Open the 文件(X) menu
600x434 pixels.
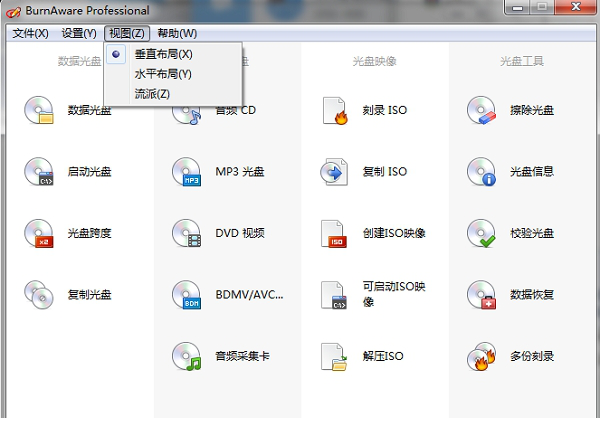(x=30, y=33)
